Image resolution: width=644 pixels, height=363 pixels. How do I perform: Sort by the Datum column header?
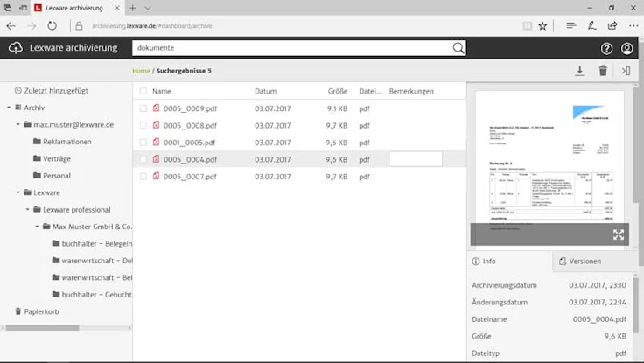(x=265, y=91)
